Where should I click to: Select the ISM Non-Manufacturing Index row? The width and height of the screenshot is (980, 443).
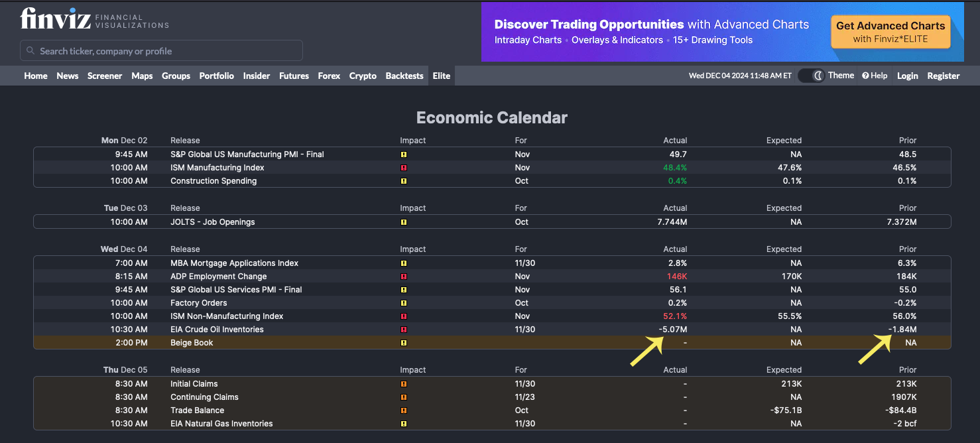(227, 316)
